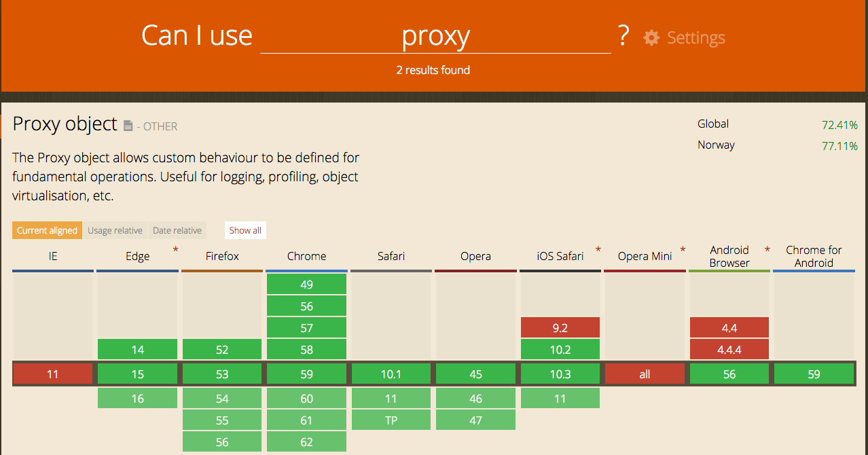Select the iOS Safari 10.3 cell
The image size is (868, 455).
[x=560, y=374]
